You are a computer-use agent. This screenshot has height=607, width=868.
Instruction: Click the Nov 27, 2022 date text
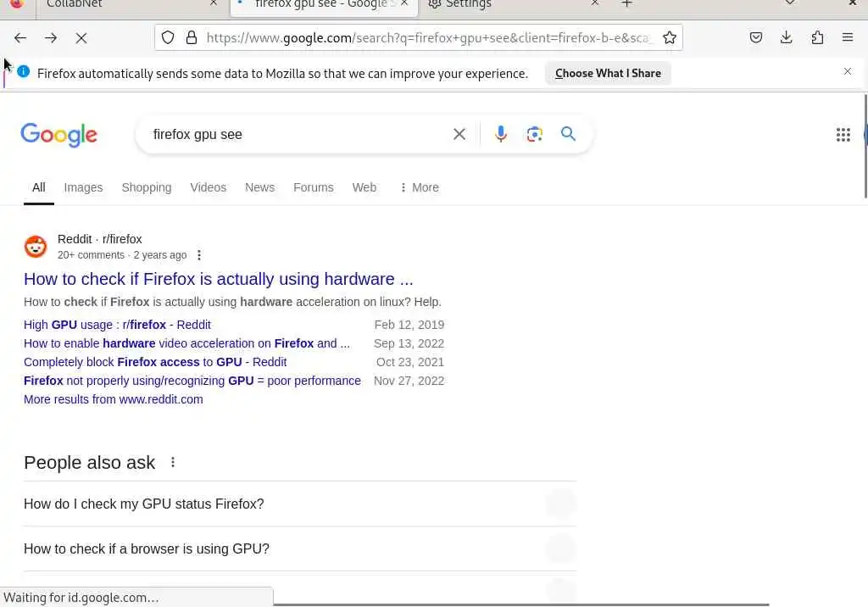point(409,381)
